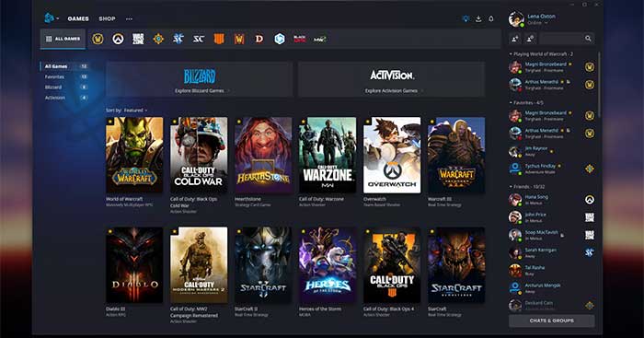
Task: Switch to the Shop tab
Action: coord(107,19)
